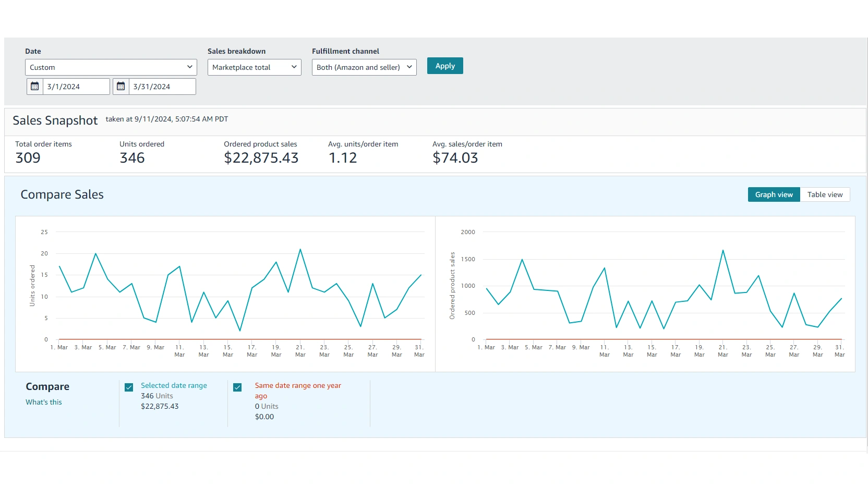Open the Date Custom dropdown
The width and height of the screenshot is (868, 488).
(111, 67)
